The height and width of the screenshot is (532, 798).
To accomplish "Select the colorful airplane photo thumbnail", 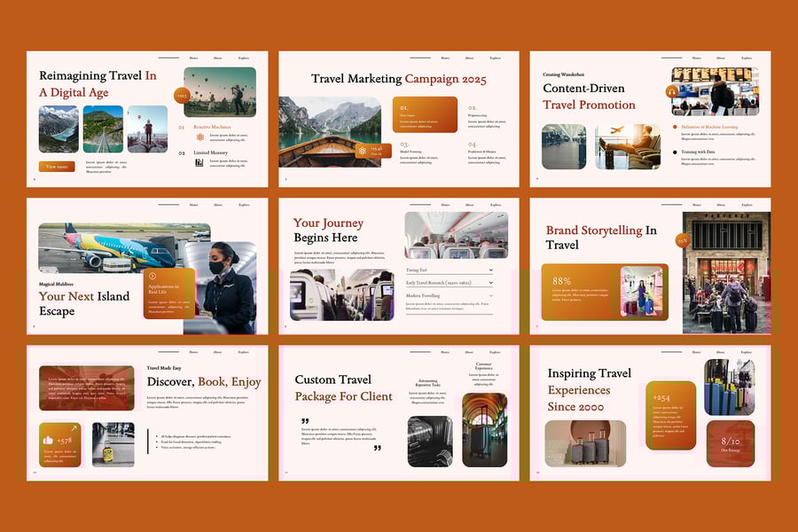I will [x=124, y=246].
